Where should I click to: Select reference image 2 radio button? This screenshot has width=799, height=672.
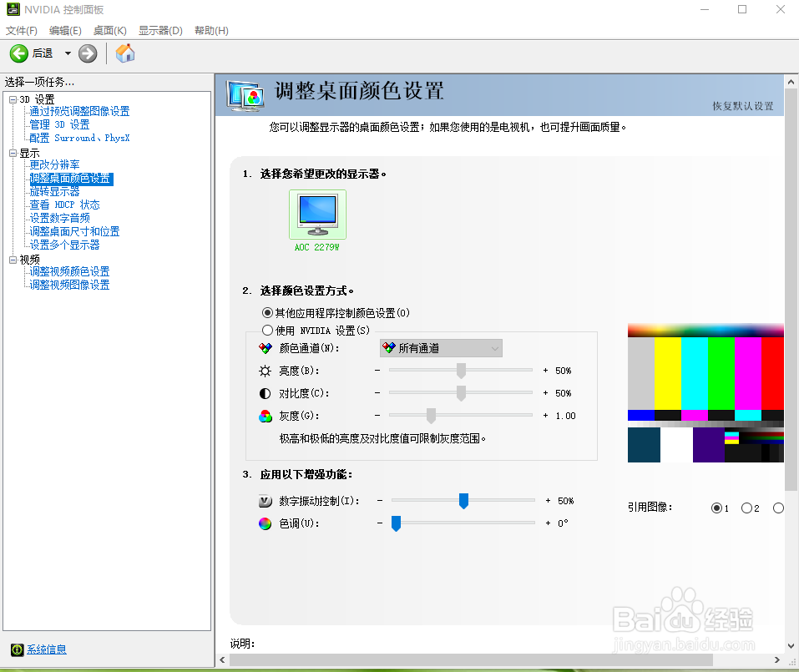pyautogui.click(x=748, y=508)
